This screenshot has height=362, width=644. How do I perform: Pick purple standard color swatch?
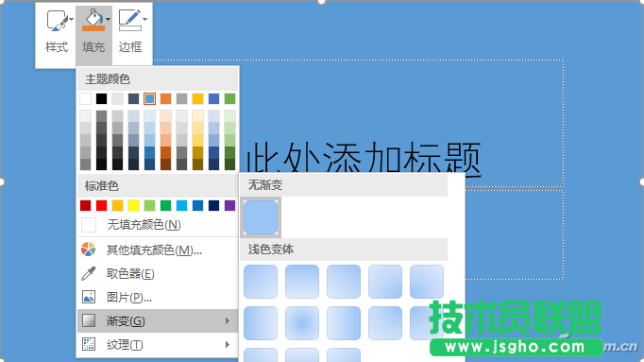pos(230,205)
